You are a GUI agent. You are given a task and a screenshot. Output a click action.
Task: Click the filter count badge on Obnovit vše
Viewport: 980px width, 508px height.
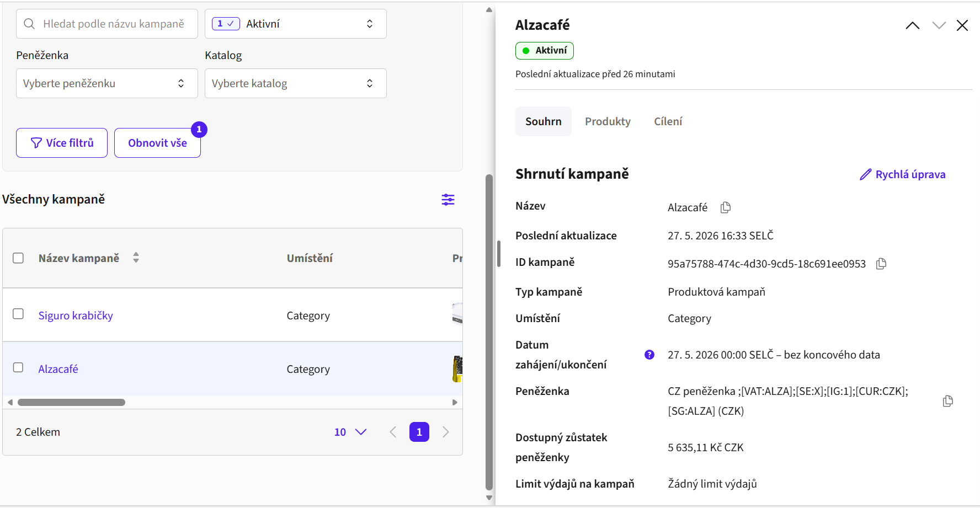point(199,130)
